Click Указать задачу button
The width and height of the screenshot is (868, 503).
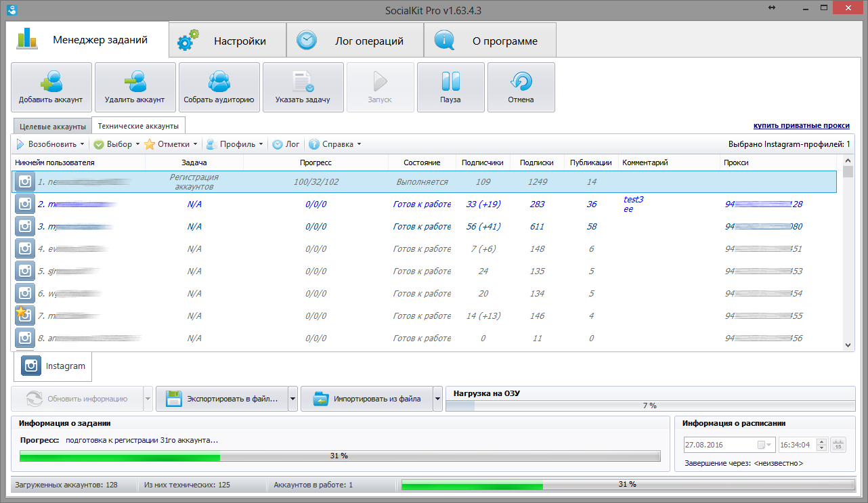point(303,87)
